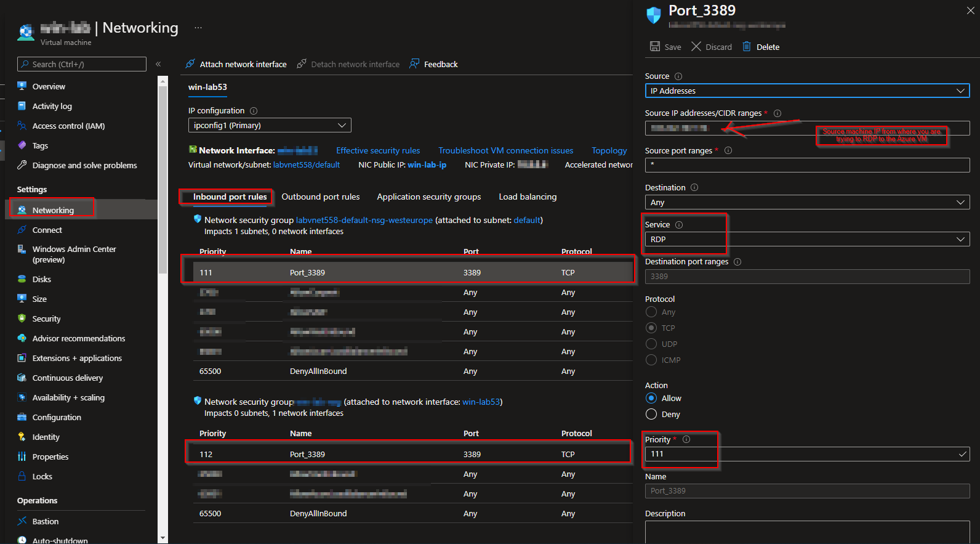The width and height of the screenshot is (980, 544).
Task: Click the Delete trash icon
Action: 747,47
